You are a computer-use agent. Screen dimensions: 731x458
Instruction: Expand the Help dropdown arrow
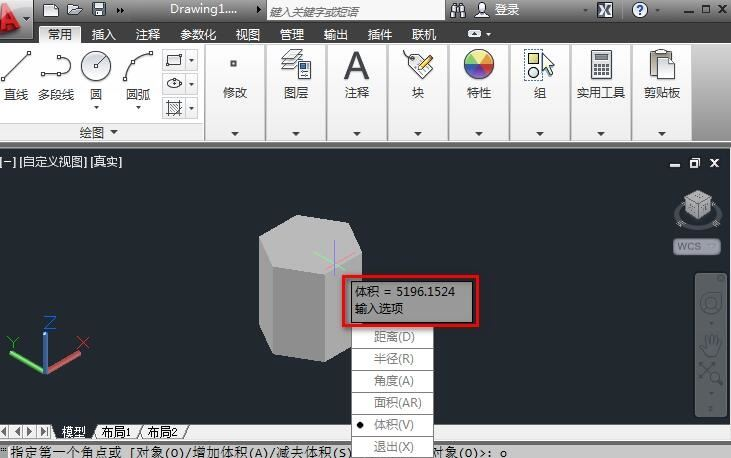click(x=658, y=10)
